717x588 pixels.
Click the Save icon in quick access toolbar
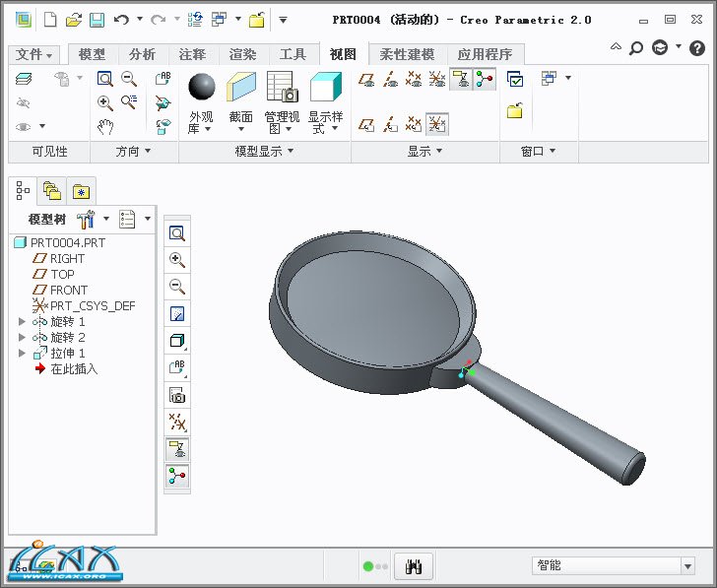[x=97, y=19]
